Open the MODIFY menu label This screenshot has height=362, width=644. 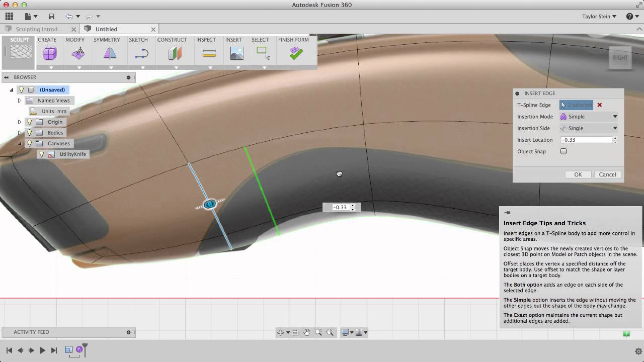click(x=75, y=40)
